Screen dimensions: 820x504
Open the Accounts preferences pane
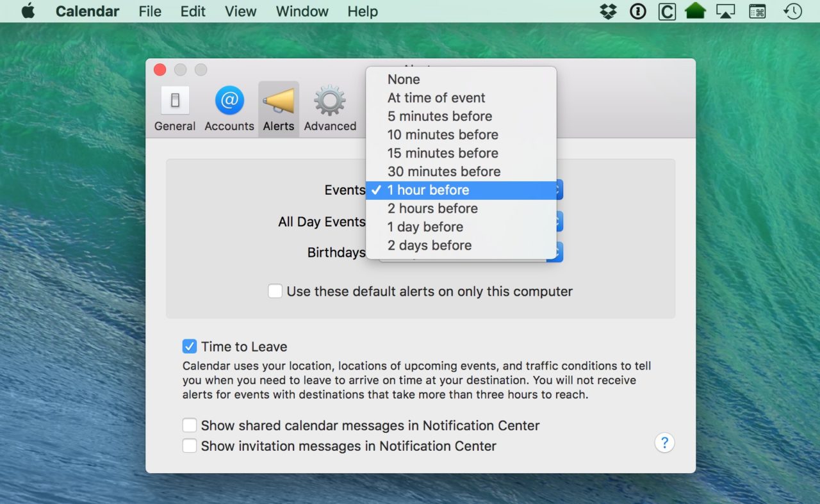coord(229,109)
